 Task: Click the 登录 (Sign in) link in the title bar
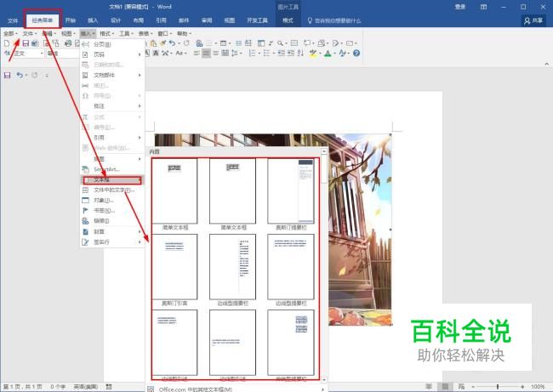(460, 7)
